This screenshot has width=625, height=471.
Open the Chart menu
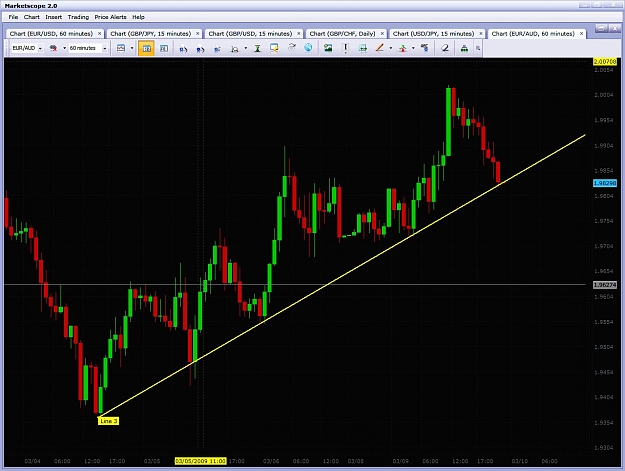tap(31, 17)
